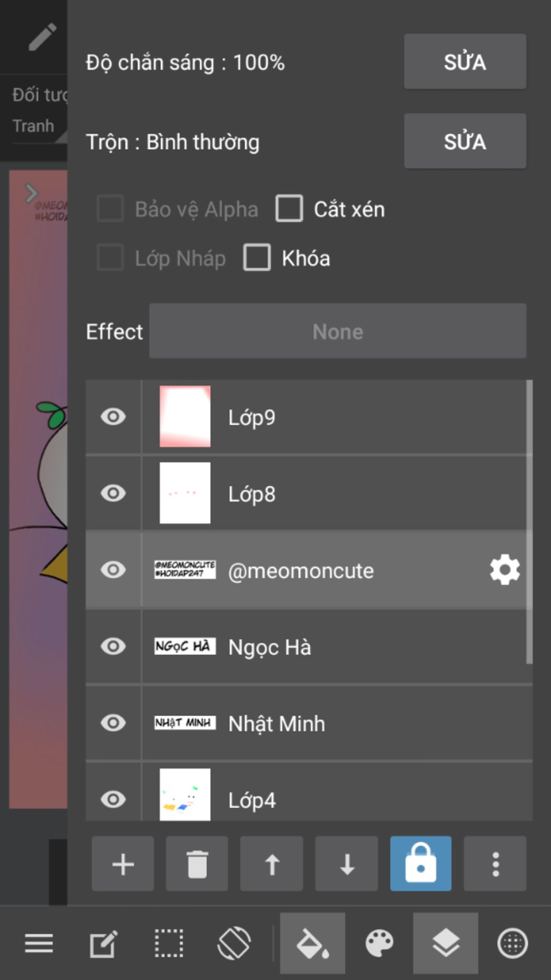Add a new layer with plus icon
The height and width of the screenshot is (980, 551).
[123, 864]
